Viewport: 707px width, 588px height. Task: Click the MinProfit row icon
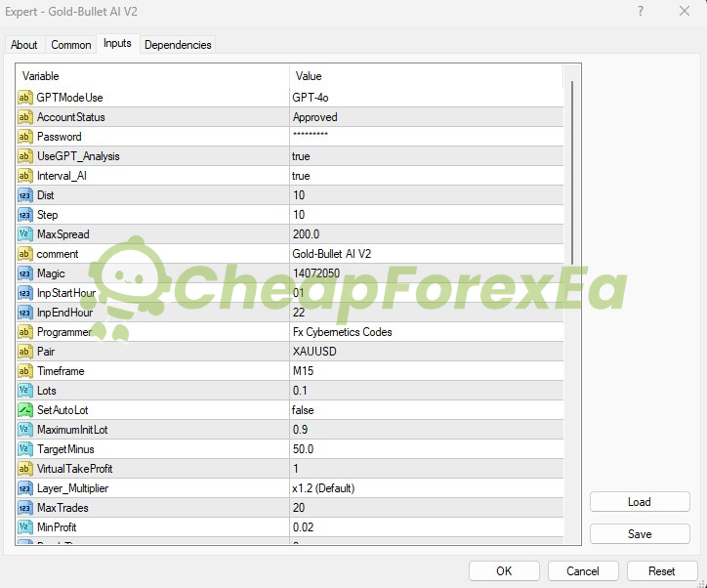(24, 527)
